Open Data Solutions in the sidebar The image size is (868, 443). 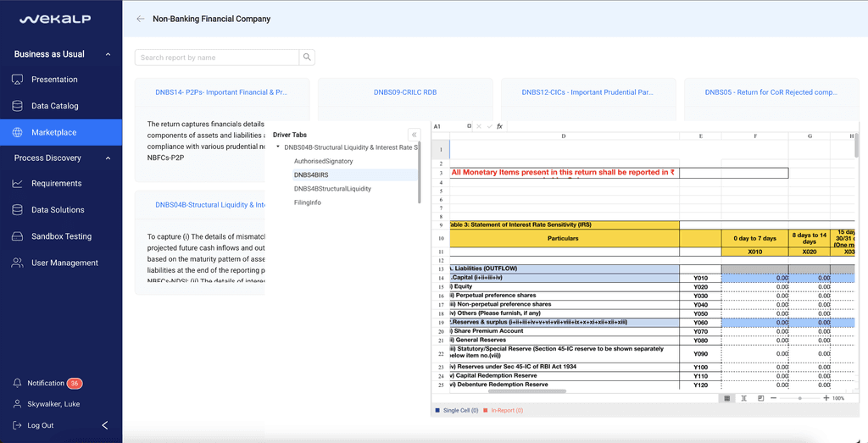point(61,210)
